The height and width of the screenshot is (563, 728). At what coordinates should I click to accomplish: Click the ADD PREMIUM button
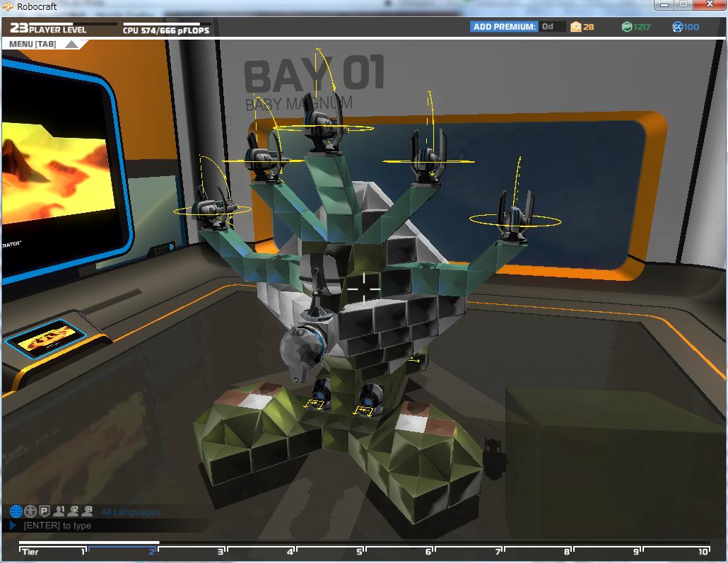pos(504,27)
